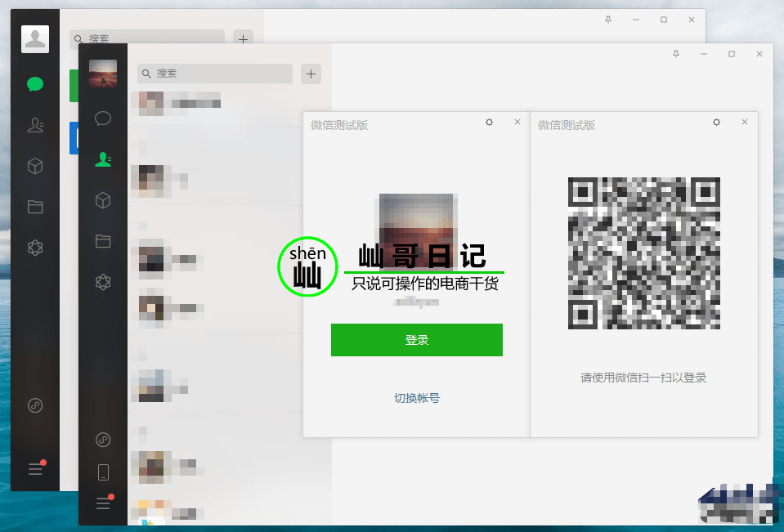Maximize the back WeChat window
784x532 pixels.
664,20
